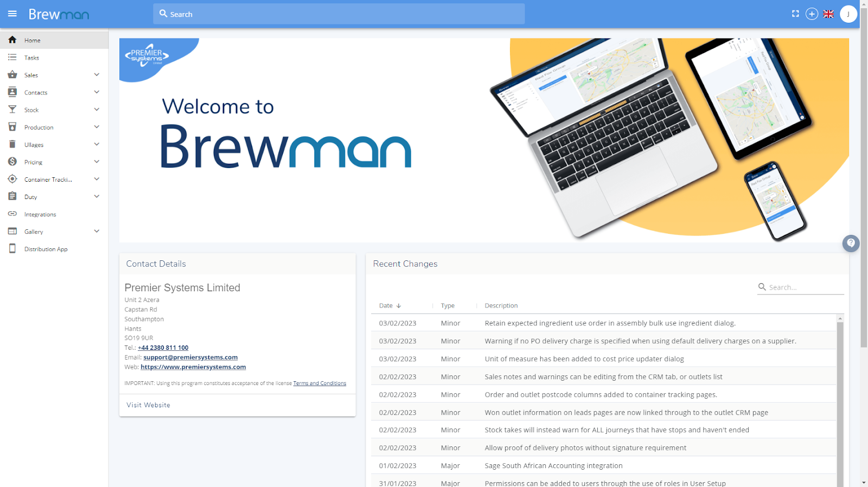Click the Premier Systems logo on banner
Viewport: 868px width, 487px height.
pyautogui.click(x=147, y=55)
